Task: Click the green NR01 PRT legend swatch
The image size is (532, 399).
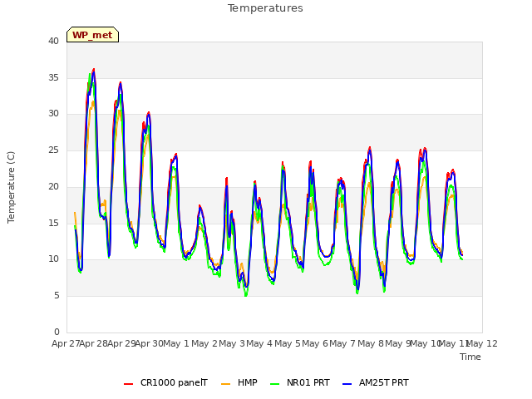Action: click(x=275, y=384)
